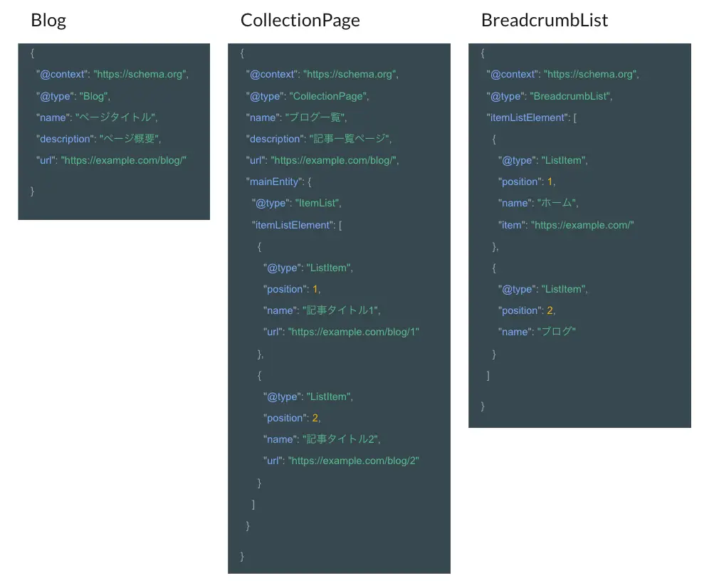Click the BreadcrumbList heading title
The height and width of the screenshot is (588, 709).
coord(545,21)
